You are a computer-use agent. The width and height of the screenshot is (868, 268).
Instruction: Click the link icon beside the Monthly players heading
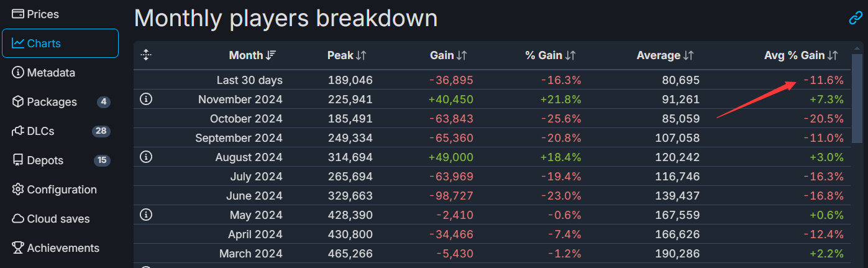click(x=856, y=19)
